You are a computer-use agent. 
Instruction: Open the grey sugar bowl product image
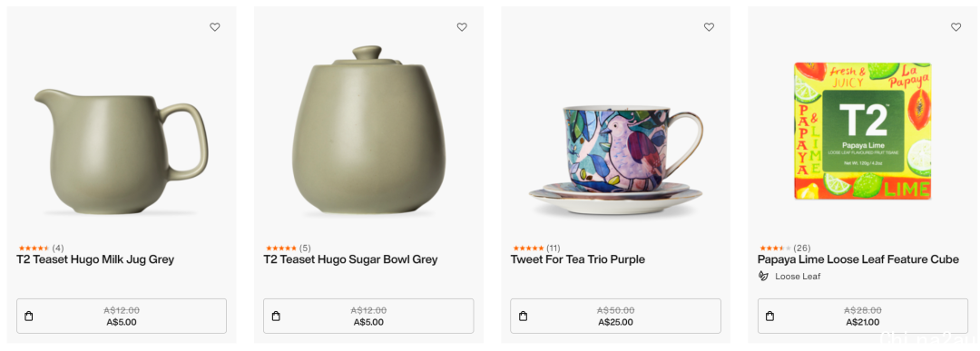368,130
